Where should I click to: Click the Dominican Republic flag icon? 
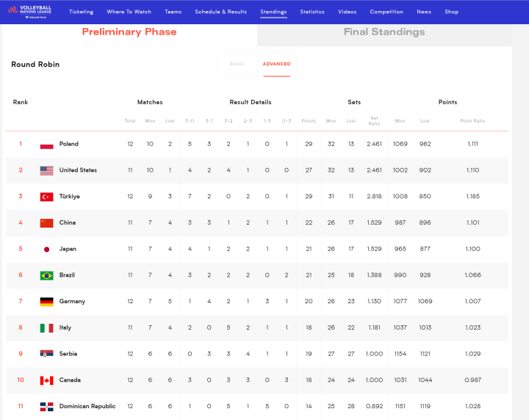[46, 407]
